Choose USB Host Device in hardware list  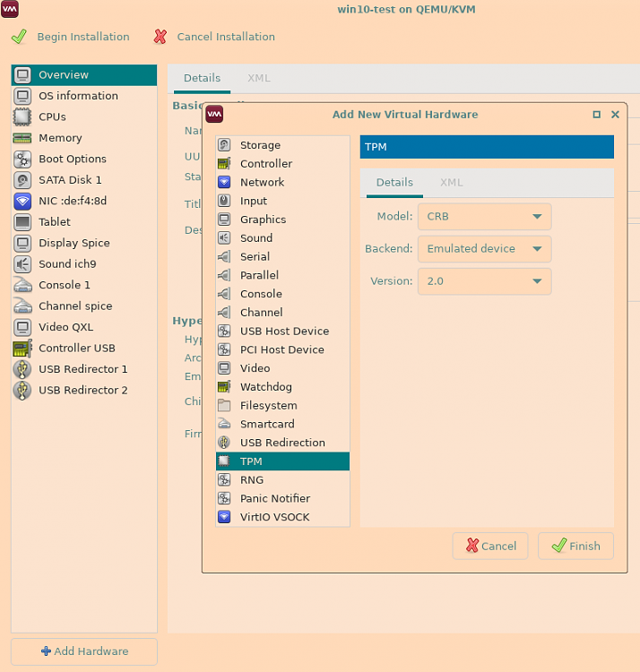click(282, 331)
